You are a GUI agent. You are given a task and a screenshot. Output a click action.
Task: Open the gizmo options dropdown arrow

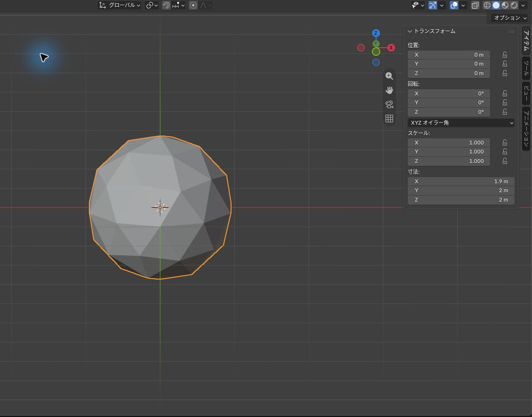pyautogui.click(x=442, y=5)
